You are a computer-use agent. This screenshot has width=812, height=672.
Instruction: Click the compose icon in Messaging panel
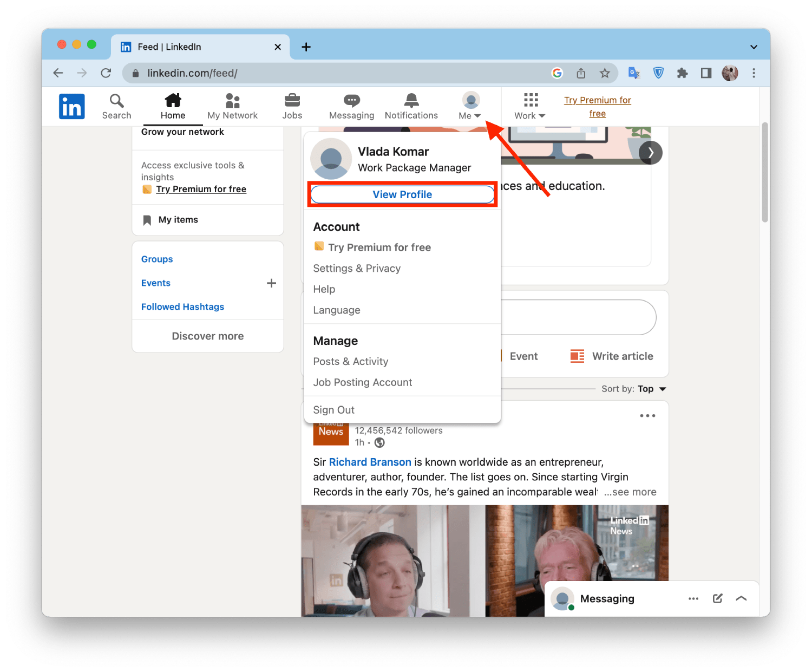pyautogui.click(x=717, y=598)
